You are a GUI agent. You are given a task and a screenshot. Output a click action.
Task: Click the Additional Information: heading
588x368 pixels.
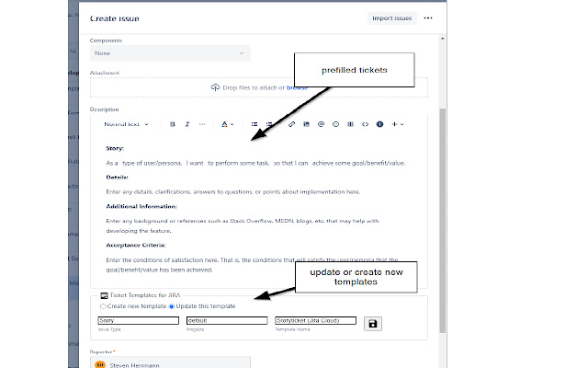click(x=141, y=206)
